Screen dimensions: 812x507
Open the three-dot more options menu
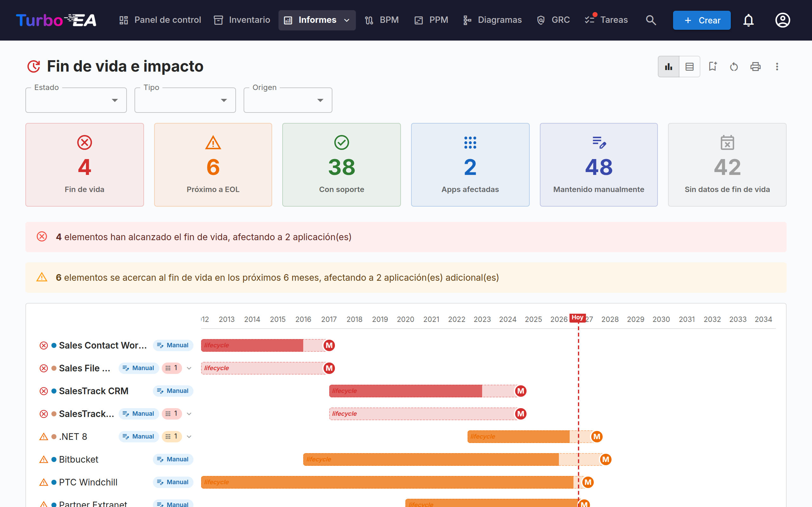pyautogui.click(x=777, y=67)
